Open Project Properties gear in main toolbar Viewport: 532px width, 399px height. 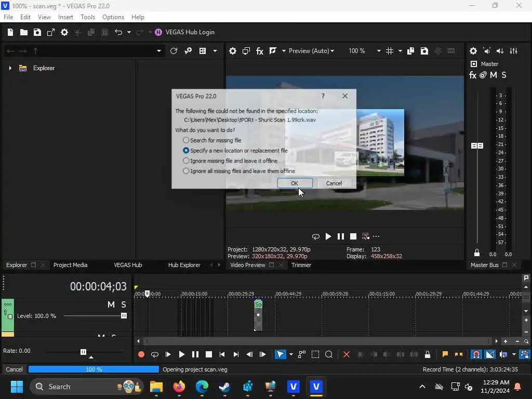tap(64, 32)
